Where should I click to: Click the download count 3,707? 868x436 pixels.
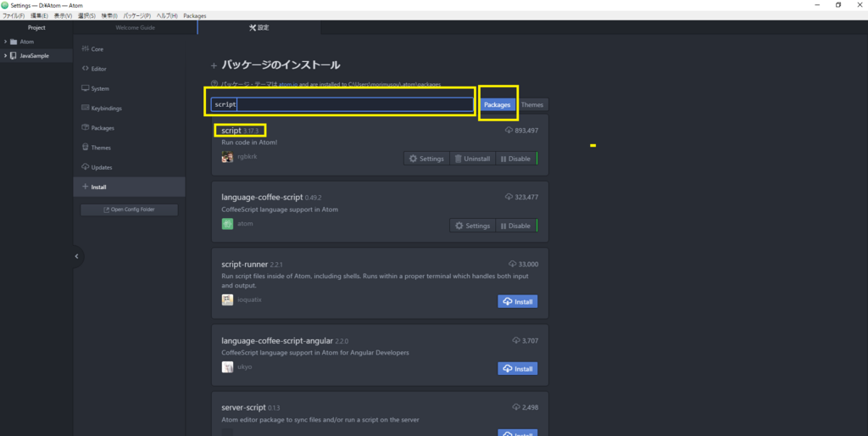pyautogui.click(x=530, y=341)
